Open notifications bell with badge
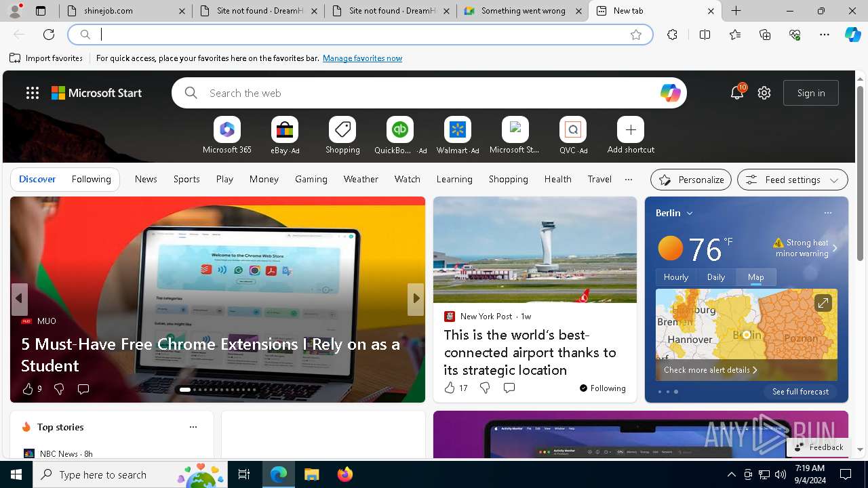Viewport: 868px width, 488px height. point(737,93)
